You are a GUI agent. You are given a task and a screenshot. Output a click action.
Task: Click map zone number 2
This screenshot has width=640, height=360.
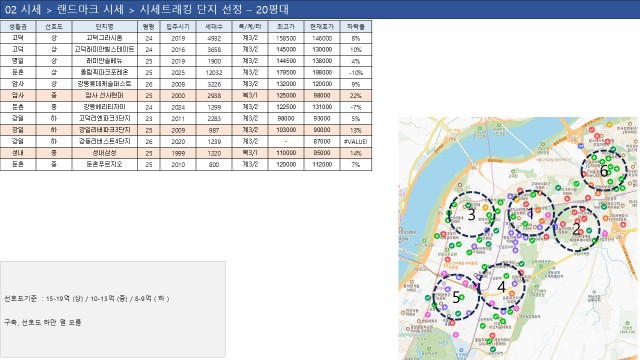tap(576, 229)
